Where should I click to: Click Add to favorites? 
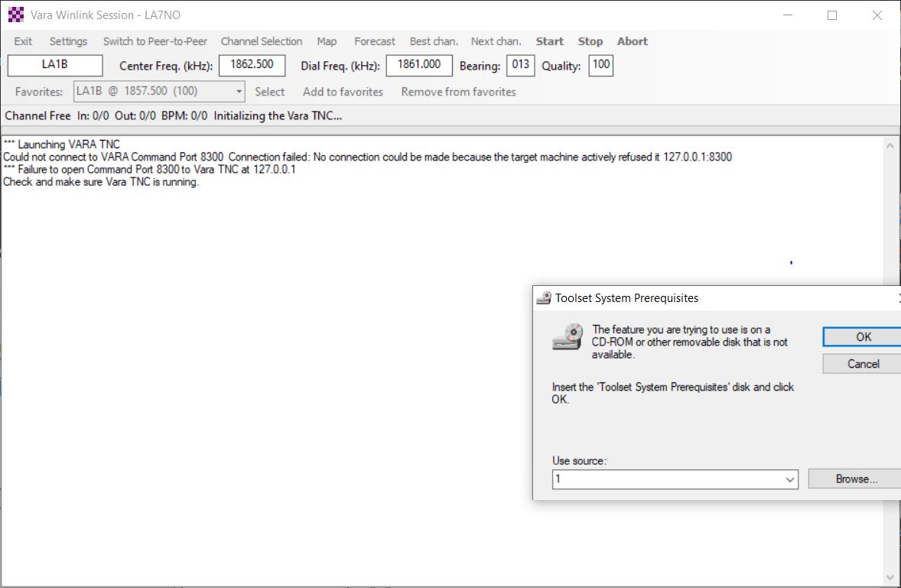tap(343, 92)
